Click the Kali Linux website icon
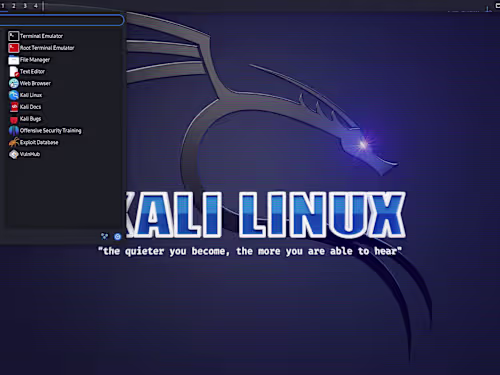The height and width of the screenshot is (375, 500). click(14, 95)
